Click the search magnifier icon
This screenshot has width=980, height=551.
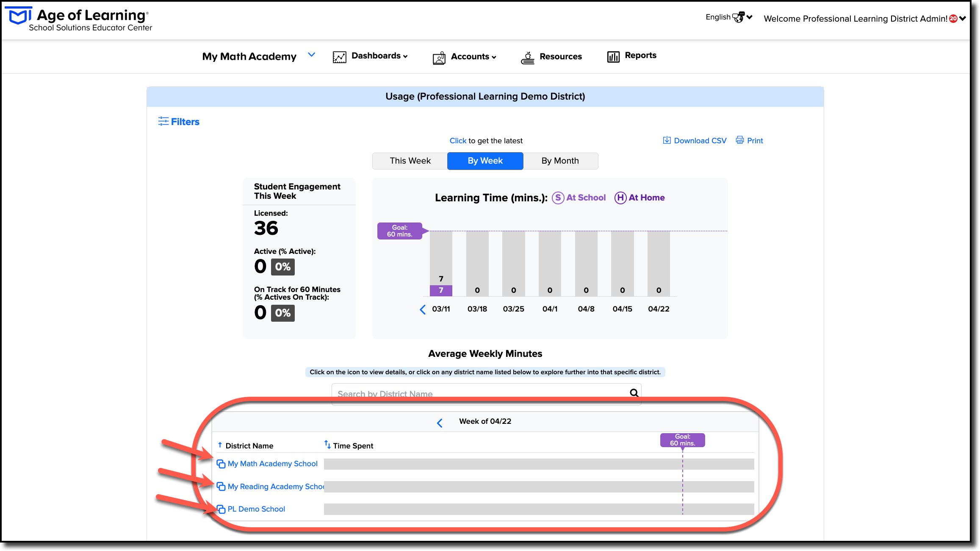[634, 393]
